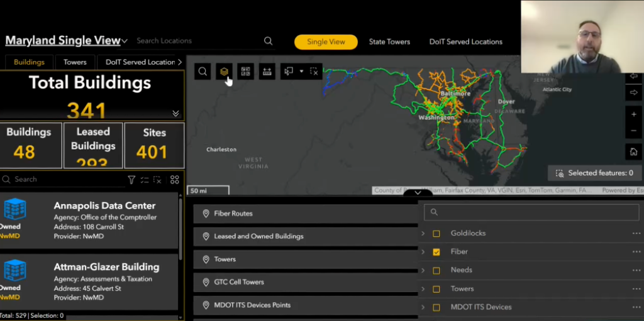644x321 pixels.
Task: Open the GTC Cell Towers table
Action: (306, 283)
